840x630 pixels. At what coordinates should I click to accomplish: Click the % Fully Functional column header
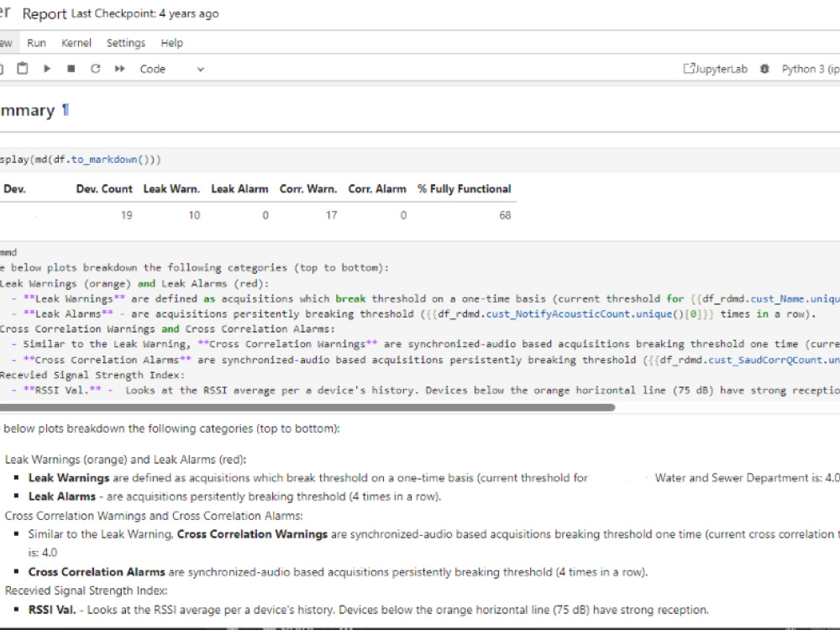465,189
